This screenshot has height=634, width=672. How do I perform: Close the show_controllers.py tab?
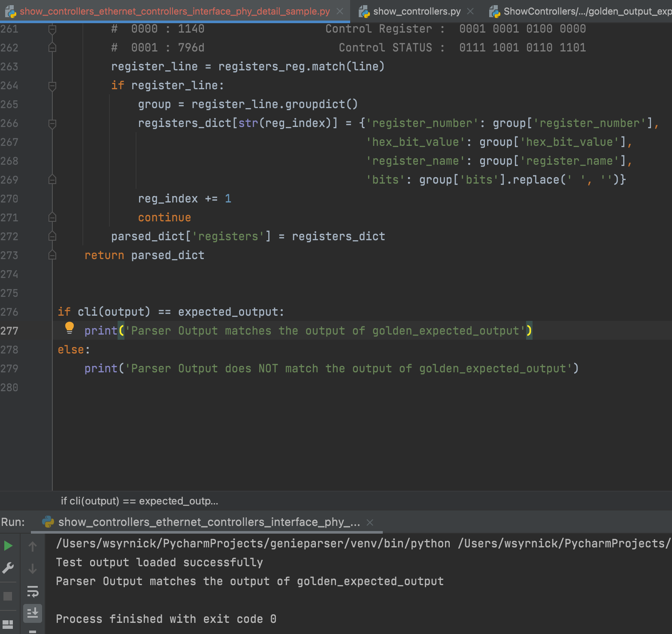coord(471,11)
